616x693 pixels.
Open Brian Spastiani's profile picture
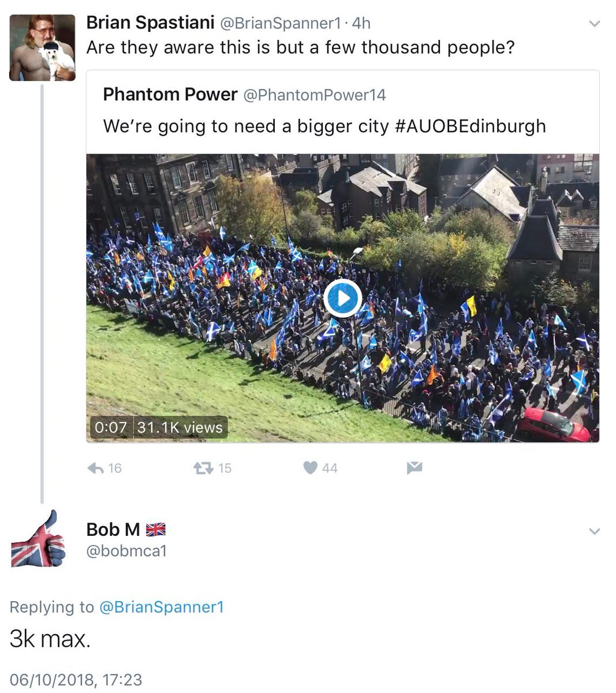click(x=43, y=48)
